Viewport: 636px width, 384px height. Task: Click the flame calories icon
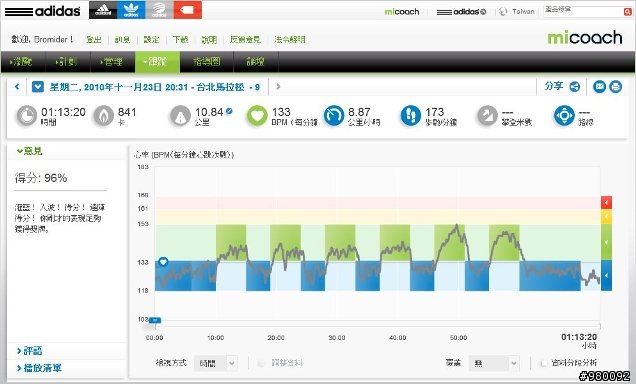(104, 116)
